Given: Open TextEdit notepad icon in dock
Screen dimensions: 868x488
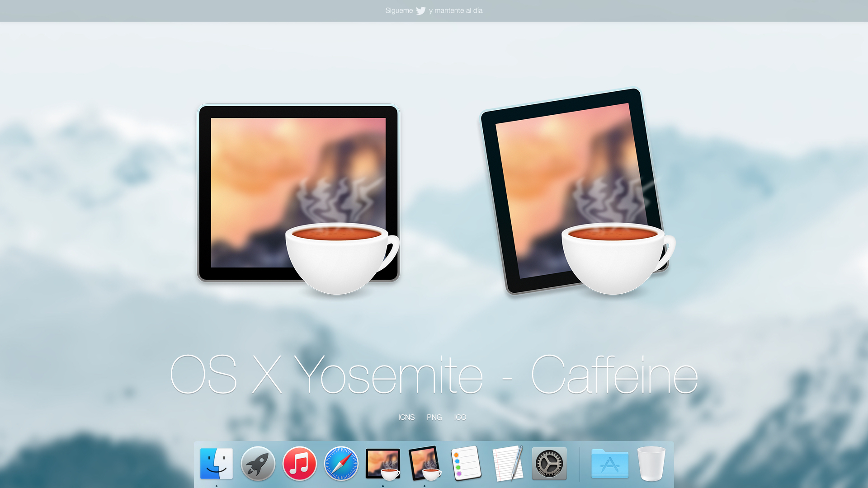Looking at the screenshot, I should point(508,464).
